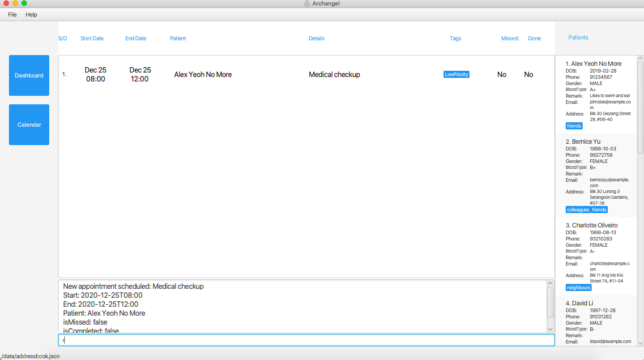This screenshot has height=360, width=644.
Task: Click the Archangel app icon in title bar
Action: 307,4
